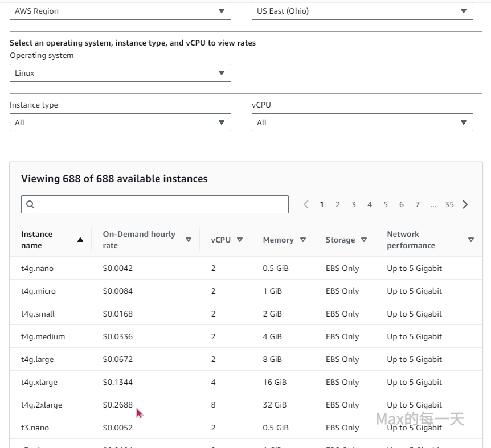Click the previous page arrow in pagination
Screen dimensions: 491x448
coord(306,204)
